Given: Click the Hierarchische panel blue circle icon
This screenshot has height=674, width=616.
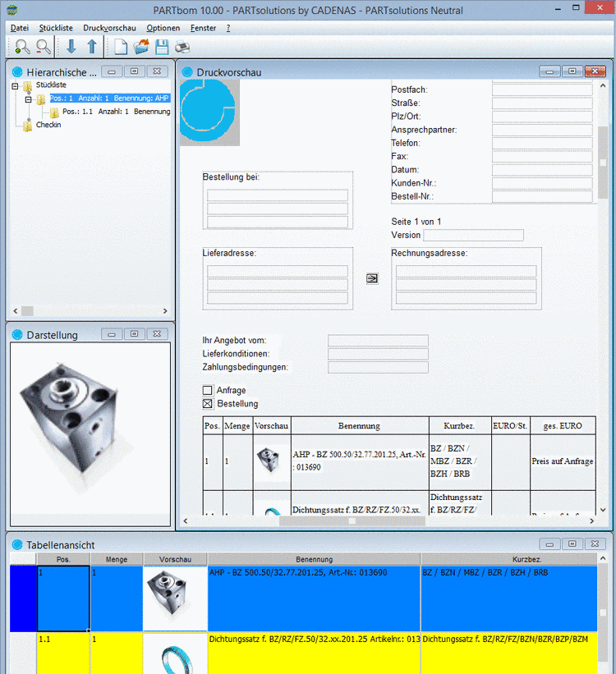Looking at the screenshot, I should tap(17, 71).
